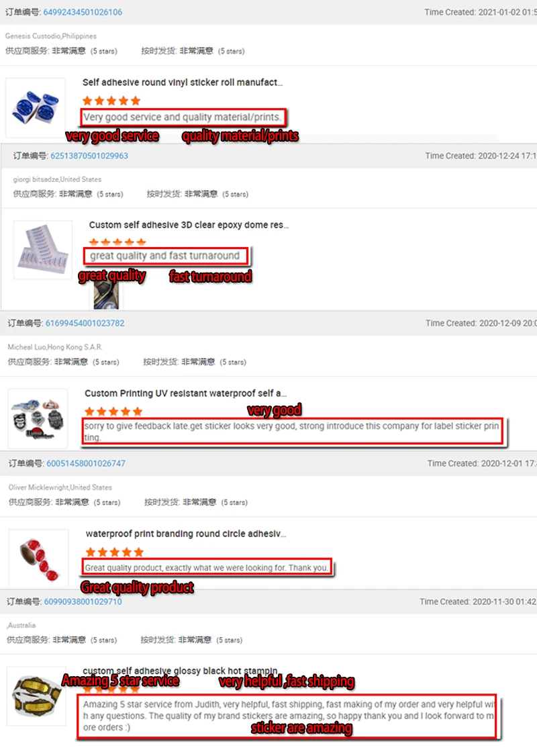Image resolution: width=537 pixels, height=756 pixels.
Task: Click the gold hot stamping sticker thumbnail
Action: coord(36,696)
